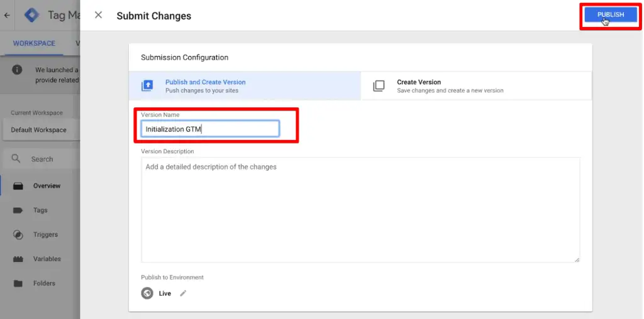The image size is (644, 319).
Task: Click the Live environment globe icon
Action: (147, 293)
